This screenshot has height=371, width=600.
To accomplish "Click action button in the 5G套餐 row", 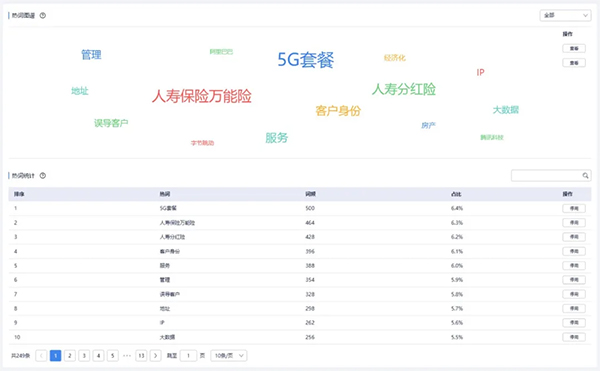I will pyautogui.click(x=574, y=208).
